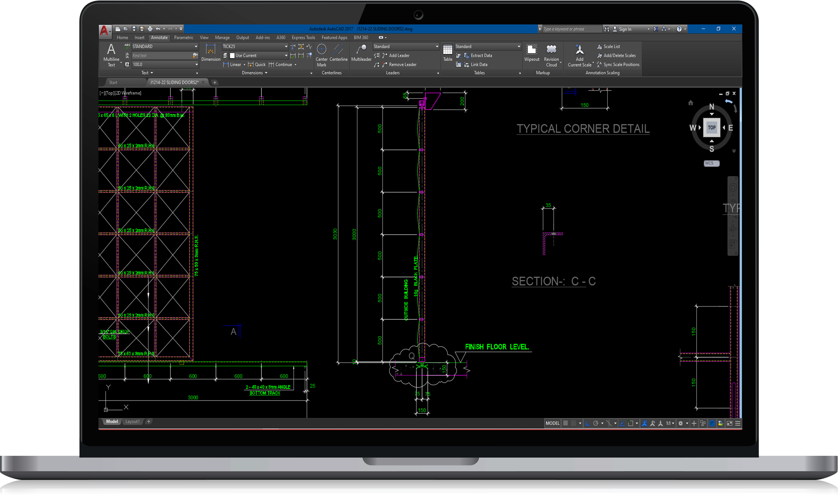Click Extract Data button

481,55
